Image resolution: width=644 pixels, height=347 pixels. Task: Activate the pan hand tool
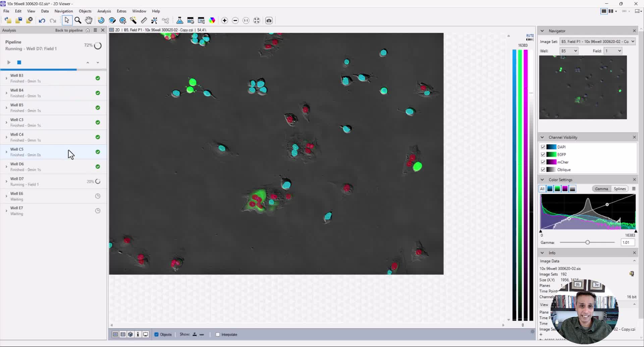click(x=89, y=20)
